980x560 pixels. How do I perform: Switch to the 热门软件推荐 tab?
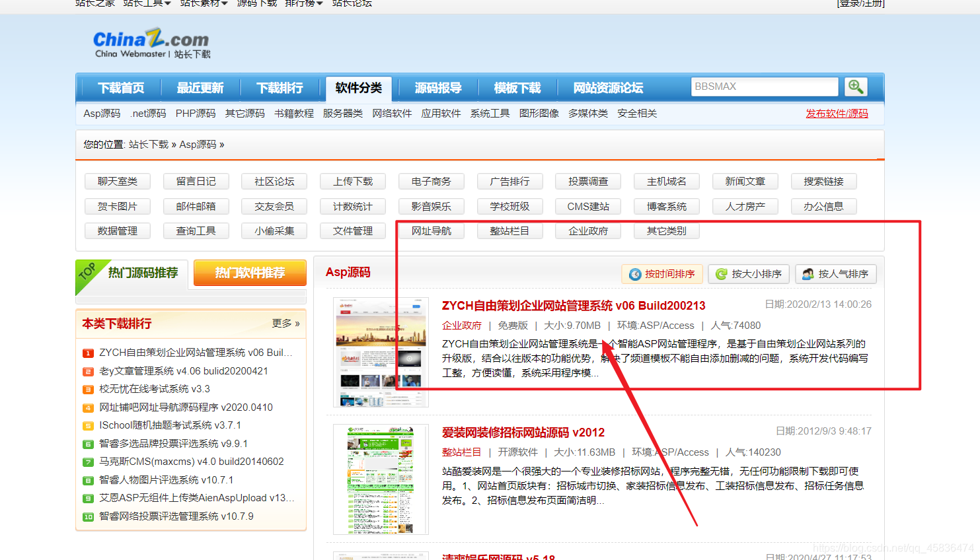[x=250, y=273]
